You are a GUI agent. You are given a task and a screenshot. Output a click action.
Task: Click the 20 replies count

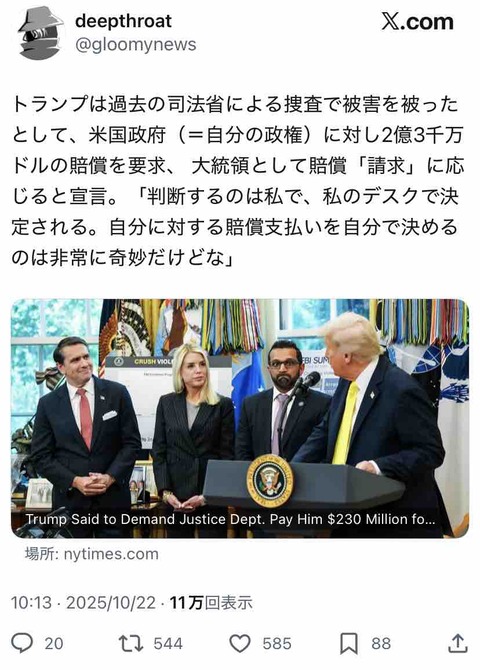click(x=54, y=644)
